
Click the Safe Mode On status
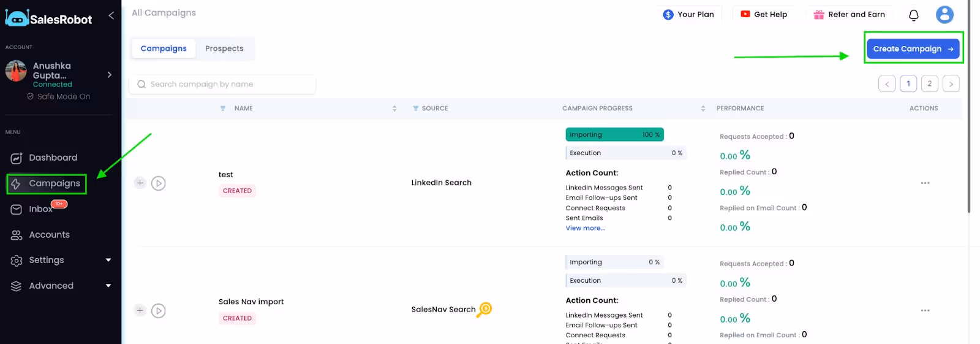tap(58, 96)
